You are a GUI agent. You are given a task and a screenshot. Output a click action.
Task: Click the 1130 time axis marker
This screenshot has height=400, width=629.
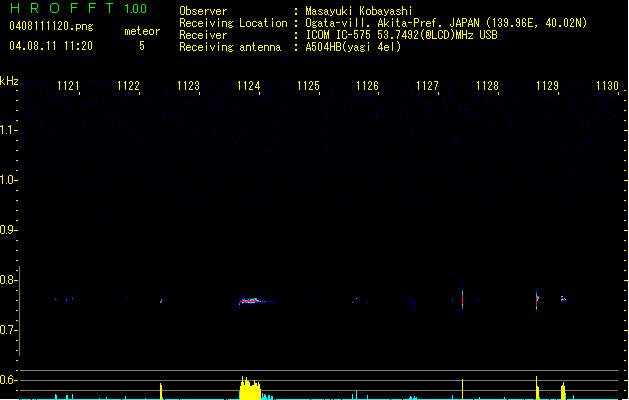click(x=607, y=86)
